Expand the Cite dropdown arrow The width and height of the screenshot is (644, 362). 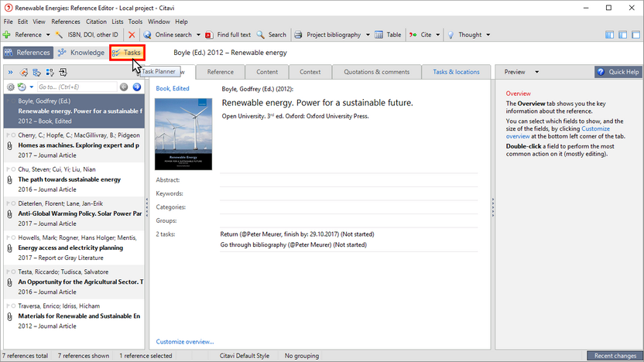coord(438,35)
